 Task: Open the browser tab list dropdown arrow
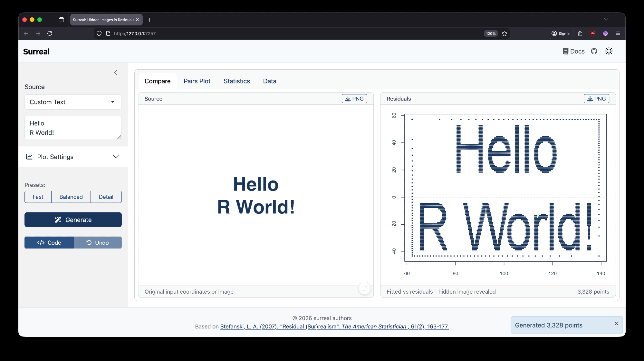[606, 20]
